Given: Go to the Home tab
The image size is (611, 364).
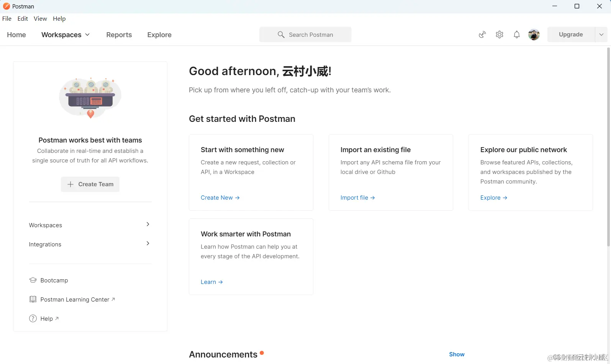Looking at the screenshot, I should tap(16, 34).
